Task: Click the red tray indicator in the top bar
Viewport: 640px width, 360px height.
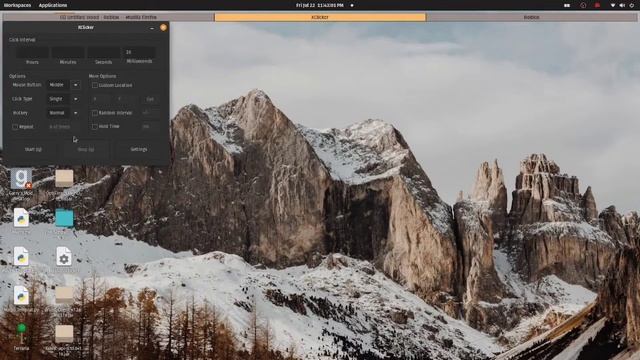Action: 597,5
